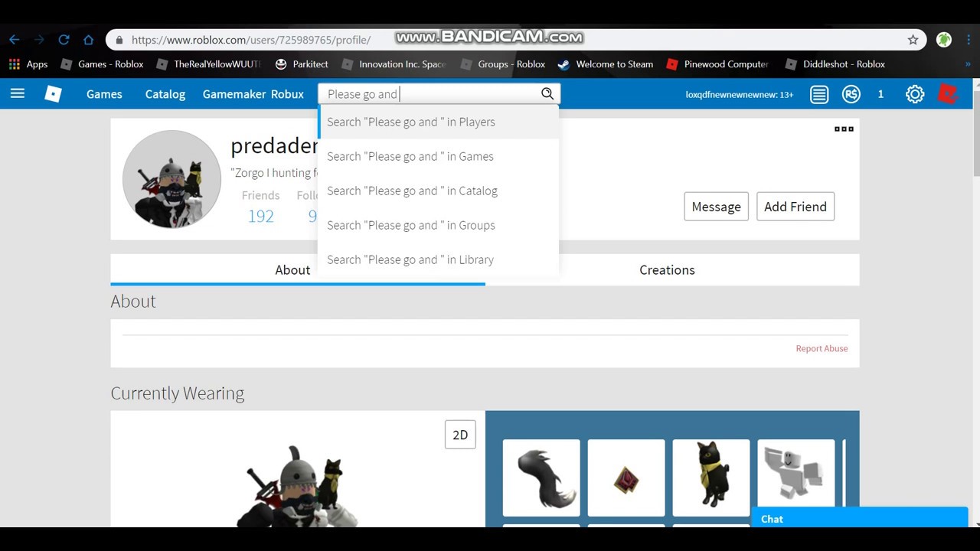Search "Please go and" in Groups
Image resolution: width=980 pixels, height=551 pixels.
pos(439,225)
